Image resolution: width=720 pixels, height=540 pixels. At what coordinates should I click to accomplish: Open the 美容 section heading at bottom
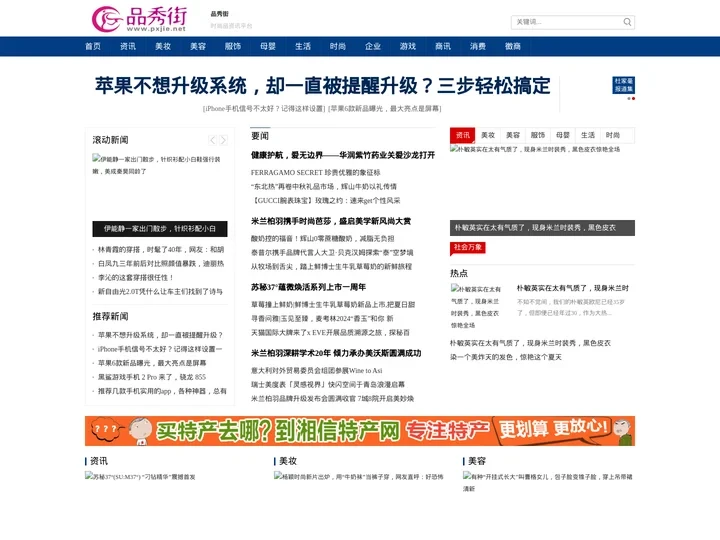click(477, 461)
